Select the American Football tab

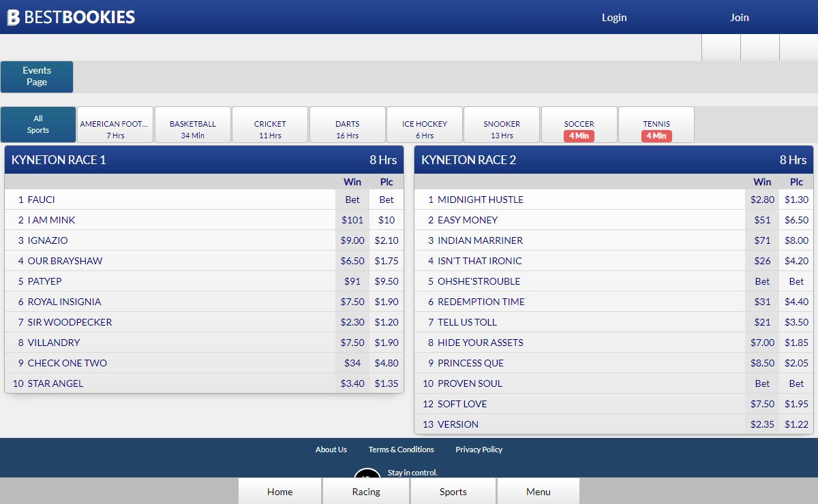[x=115, y=125]
